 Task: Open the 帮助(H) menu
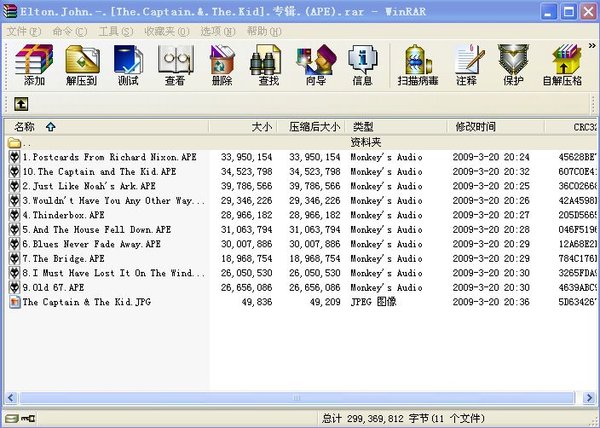264,31
